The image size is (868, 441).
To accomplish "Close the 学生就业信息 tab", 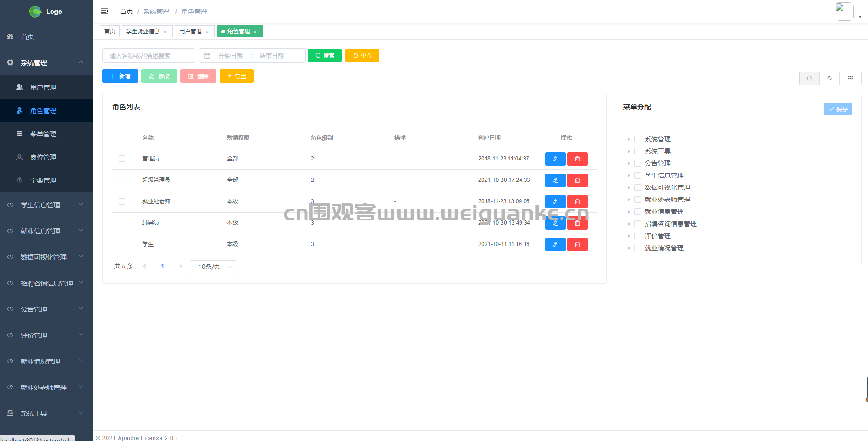I will click(165, 32).
